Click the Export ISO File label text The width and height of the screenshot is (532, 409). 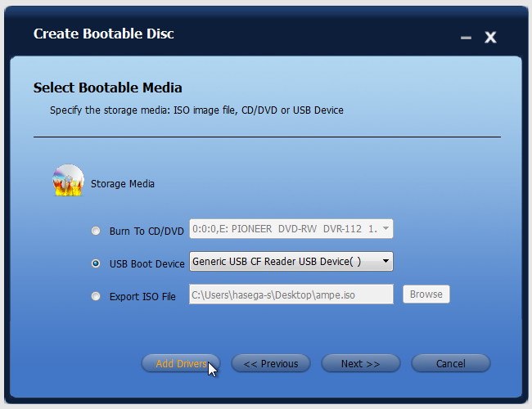pyautogui.click(x=142, y=297)
